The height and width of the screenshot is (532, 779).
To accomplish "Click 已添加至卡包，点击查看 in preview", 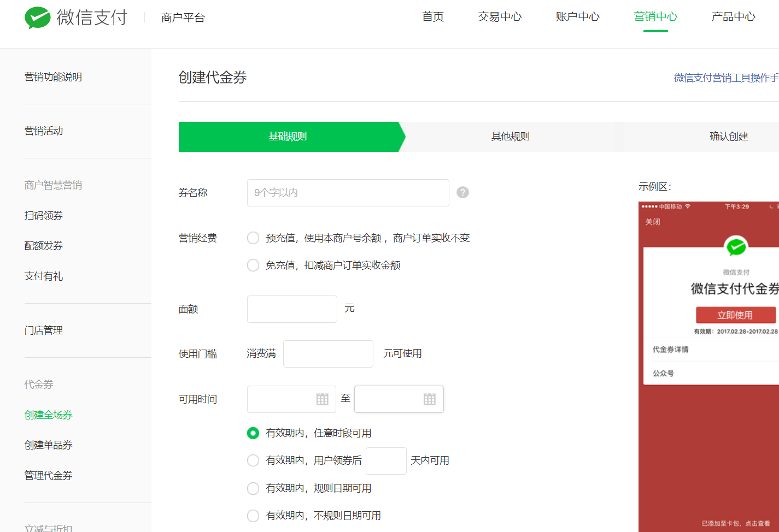I will [x=736, y=523].
